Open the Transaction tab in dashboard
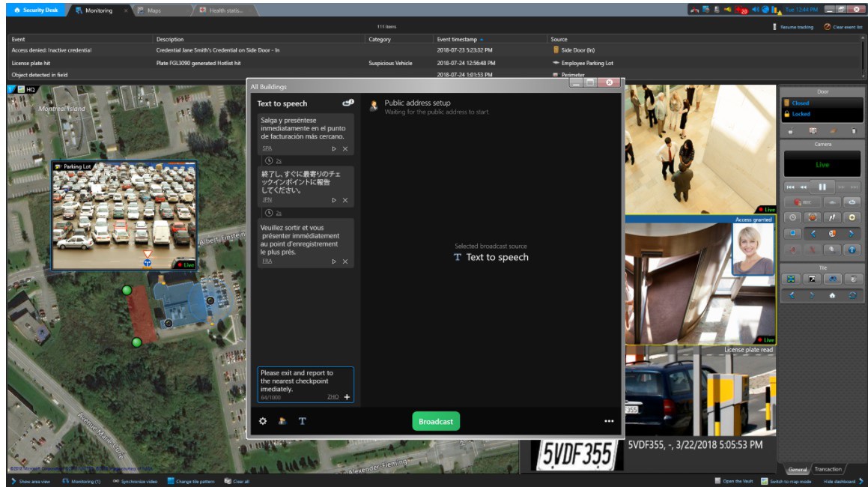The height and width of the screenshot is (487, 868). (828, 469)
